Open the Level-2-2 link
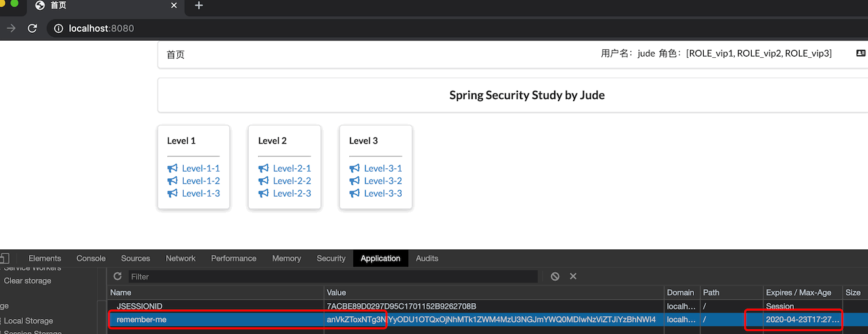 coord(292,181)
